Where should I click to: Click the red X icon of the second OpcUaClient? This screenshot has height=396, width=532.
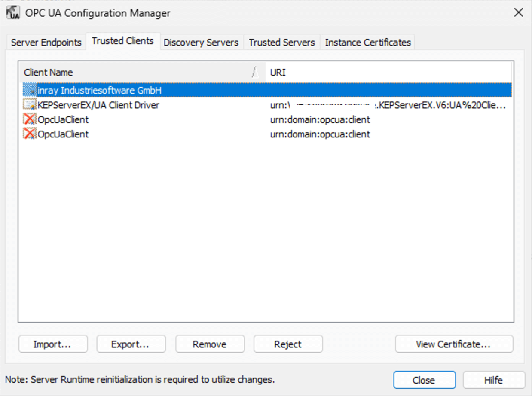30,134
